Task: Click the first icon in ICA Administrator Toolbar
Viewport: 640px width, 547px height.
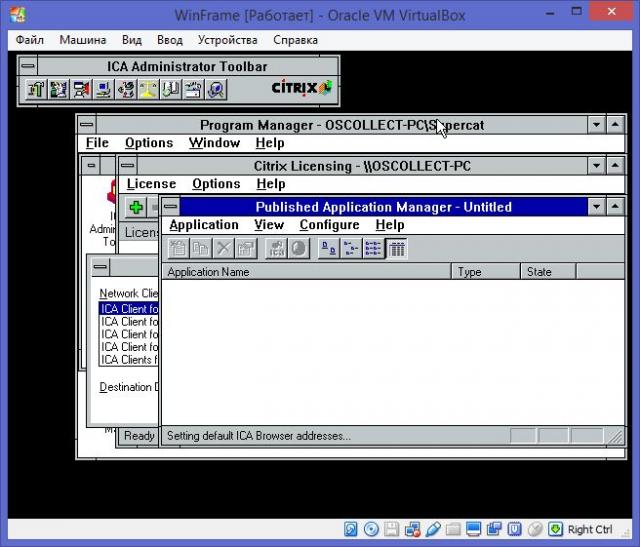Action: [36, 89]
